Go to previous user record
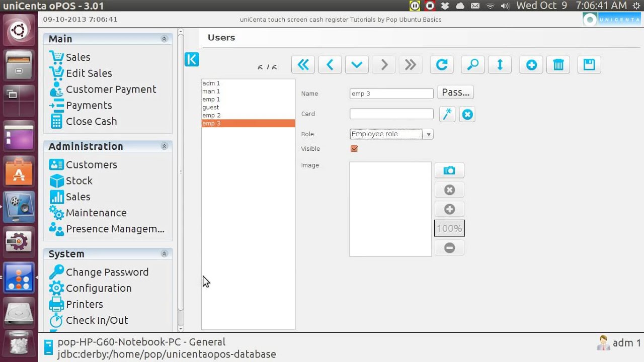Image resolution: width=644 pixels, height=362 pixels. [330, 65]
